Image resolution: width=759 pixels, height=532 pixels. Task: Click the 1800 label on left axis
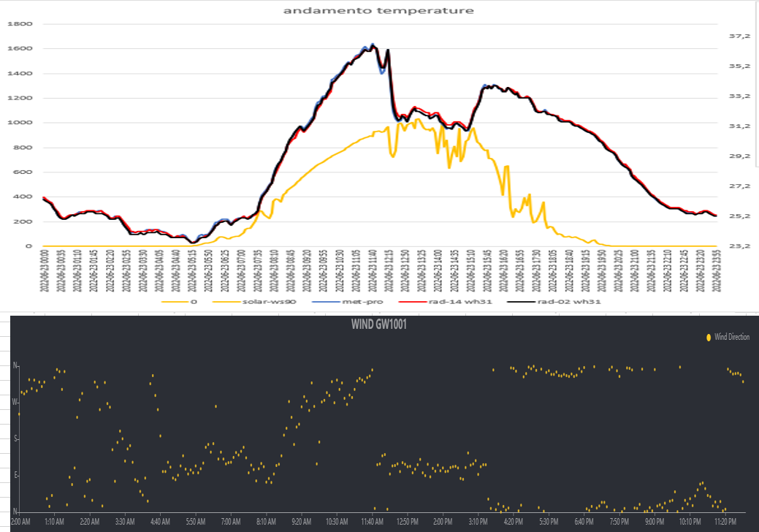(x=20, y=24)
